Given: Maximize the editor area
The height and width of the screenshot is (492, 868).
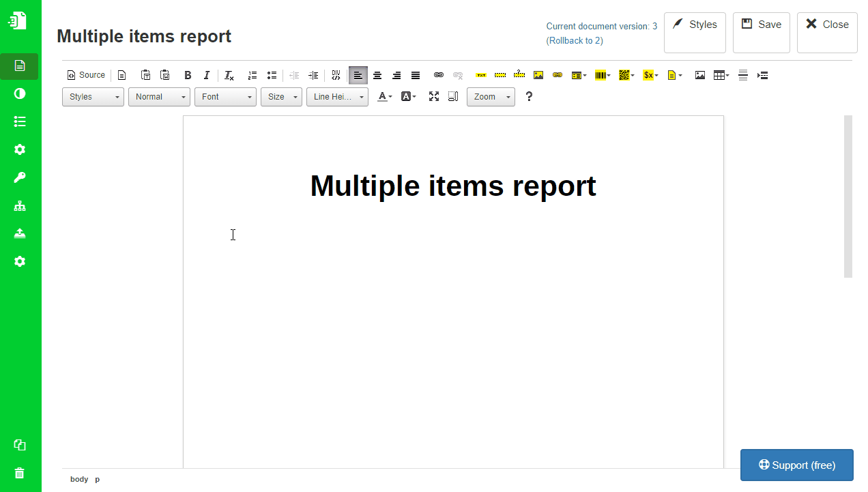Looking at the screenshot, I should (434, 97).
